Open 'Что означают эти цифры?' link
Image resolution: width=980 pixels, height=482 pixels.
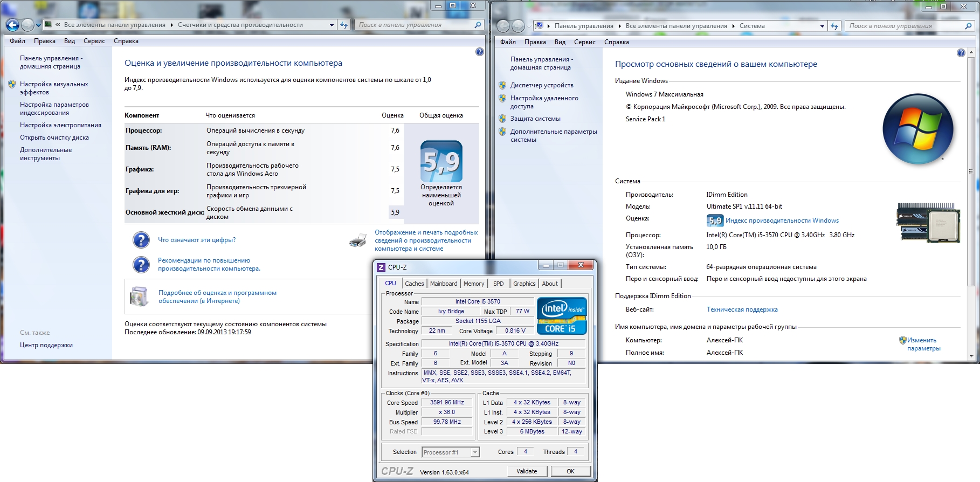click(197, 240)
